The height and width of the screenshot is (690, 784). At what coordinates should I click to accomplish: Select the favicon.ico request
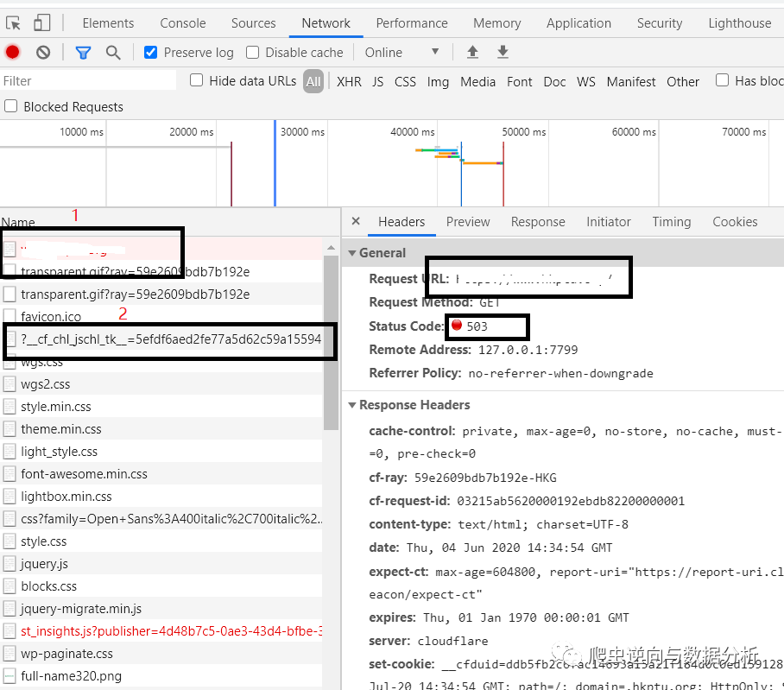[x=161, y=316]
